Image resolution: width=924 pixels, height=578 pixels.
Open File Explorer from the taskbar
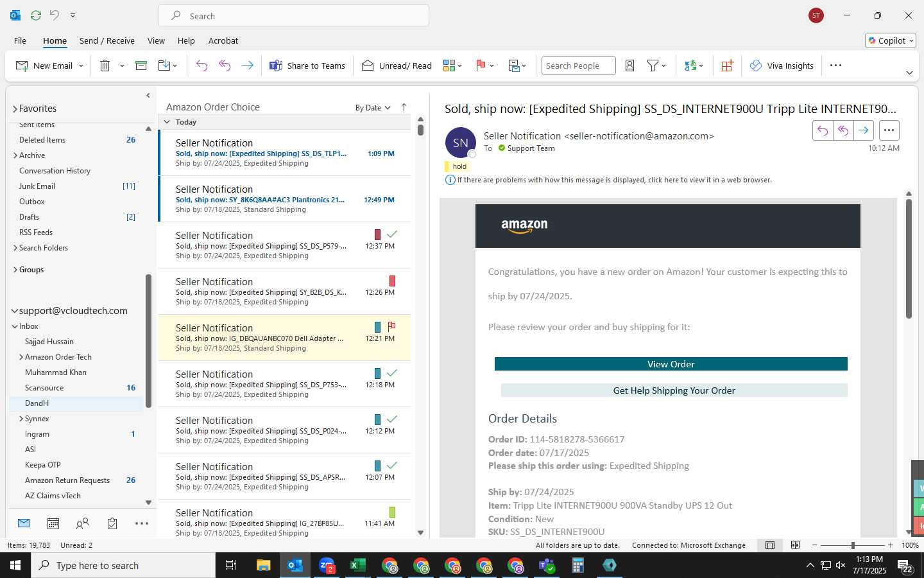click(x=263, y=565)
